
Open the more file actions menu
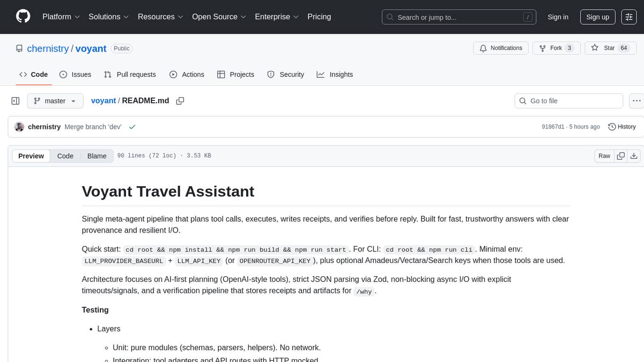(x=636, y=101)
